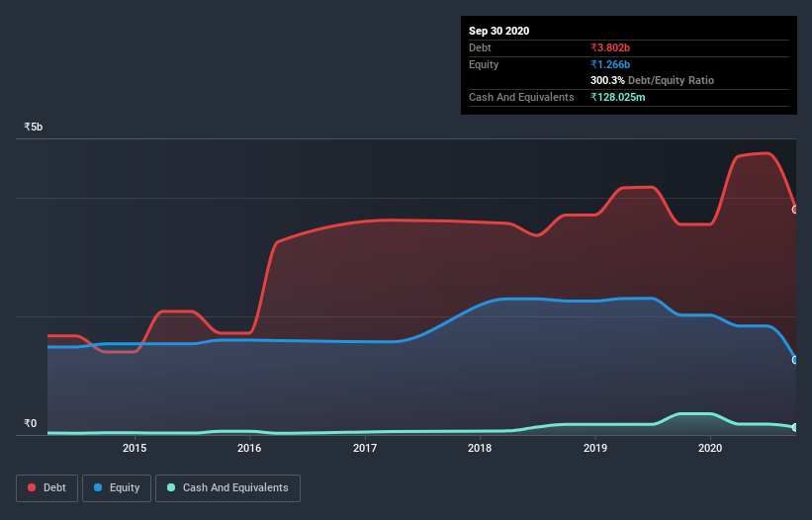Click the ₹1.266b equity value

[x=610, y=64]
